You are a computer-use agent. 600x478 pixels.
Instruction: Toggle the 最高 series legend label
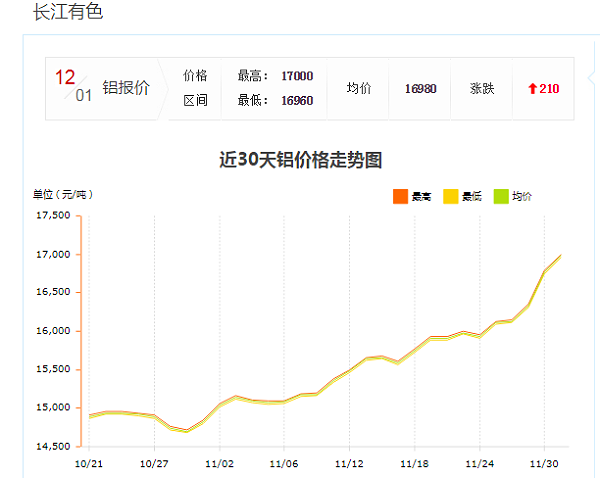coord(421,197)
